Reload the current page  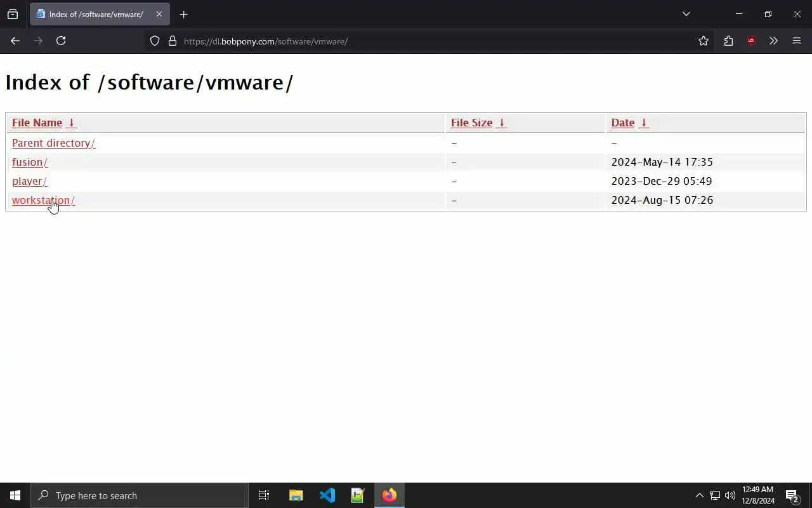point(61,41)
